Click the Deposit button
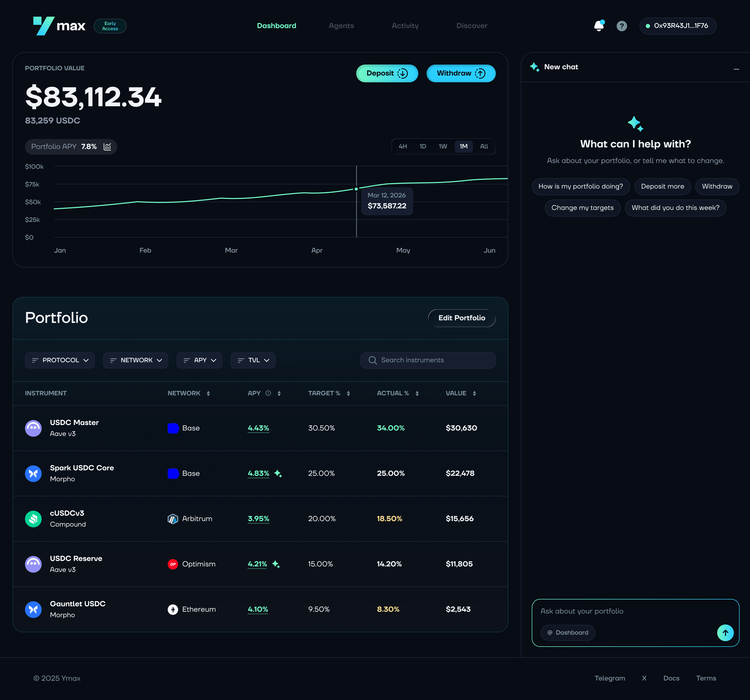 click(387, 74)
